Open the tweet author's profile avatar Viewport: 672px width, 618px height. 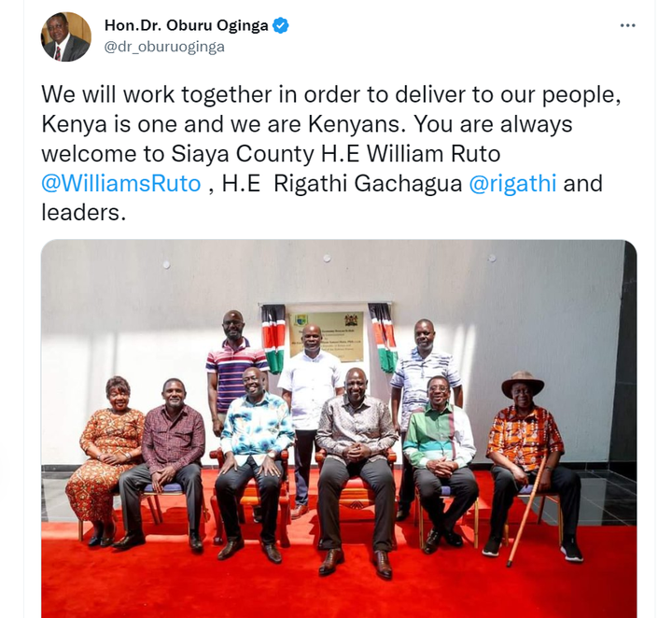click(x=66, y=36)
